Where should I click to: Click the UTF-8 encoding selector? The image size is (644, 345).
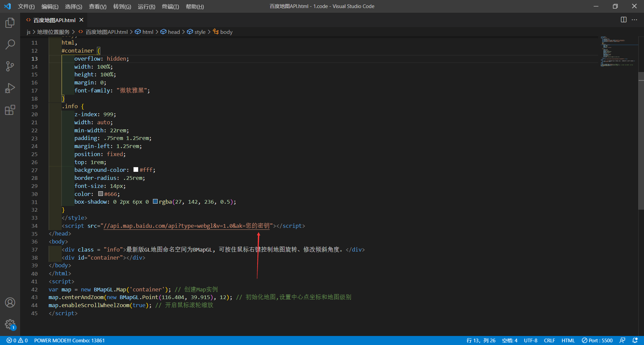tap(531, 340)
